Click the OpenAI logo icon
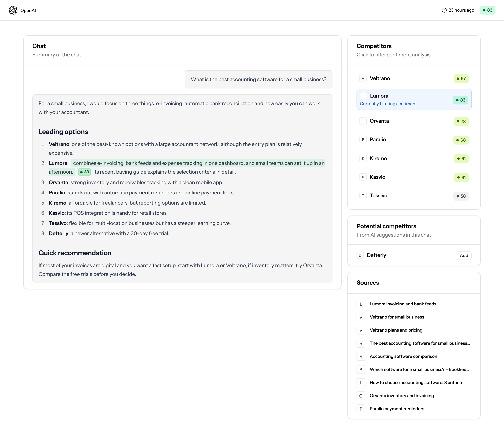Viewport: 504px width, 431px height. [13, 10]
